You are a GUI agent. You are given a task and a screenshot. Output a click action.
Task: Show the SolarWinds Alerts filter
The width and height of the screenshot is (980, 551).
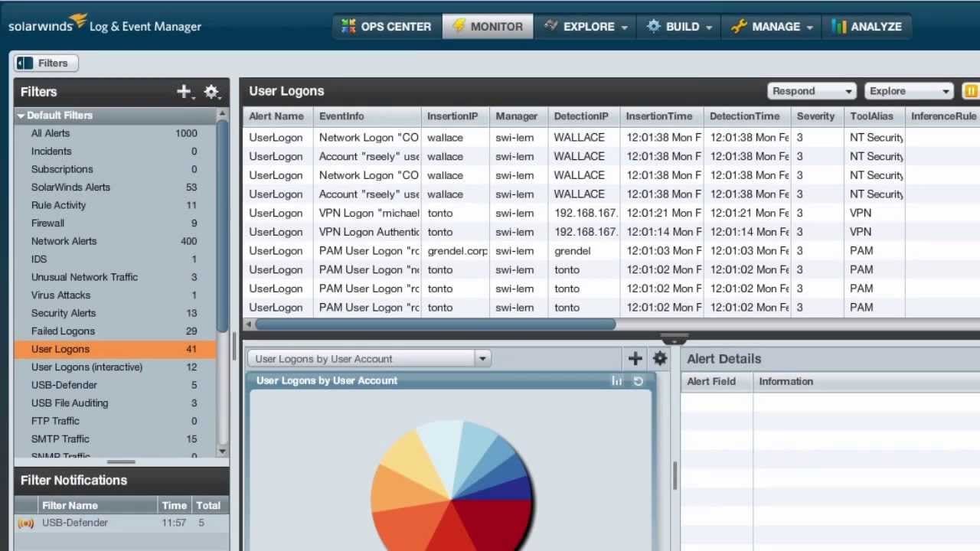(115, 187)
